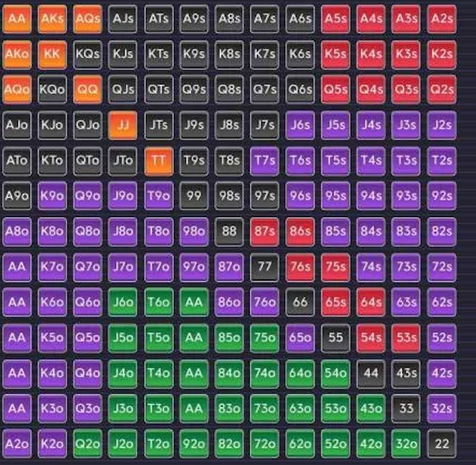This screenshot has width=476, height=465.
Task: Select the purple J6s hand cell
Action: [x=300, y=125]
